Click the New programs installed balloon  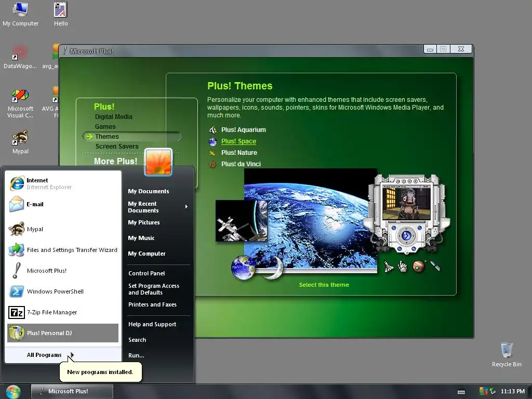click(x=100, y=372)
